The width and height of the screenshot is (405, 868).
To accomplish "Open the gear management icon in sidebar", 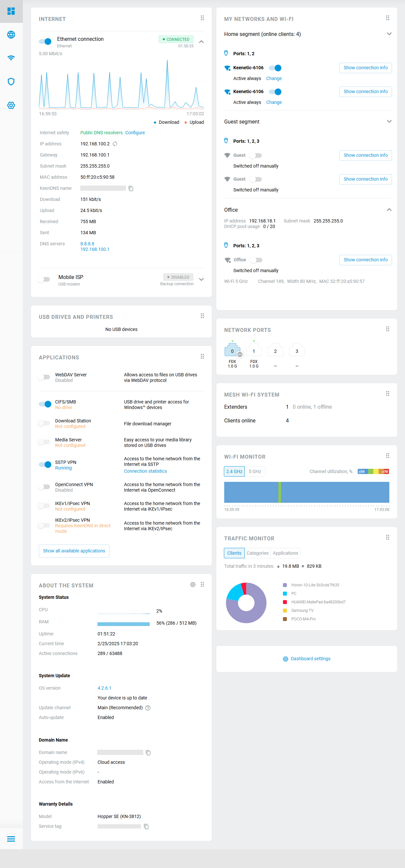I will [11, 105].
